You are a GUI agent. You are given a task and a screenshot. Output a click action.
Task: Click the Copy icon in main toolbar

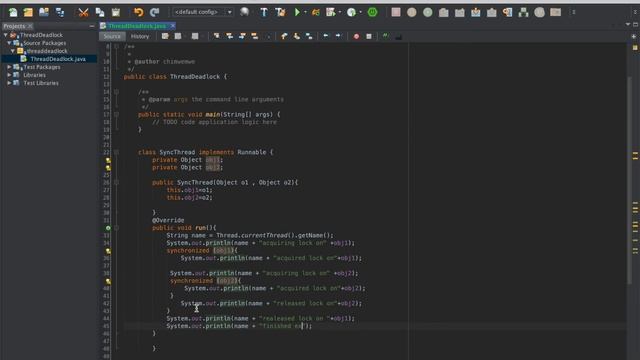pyautogui.click(x=100, y=12)
